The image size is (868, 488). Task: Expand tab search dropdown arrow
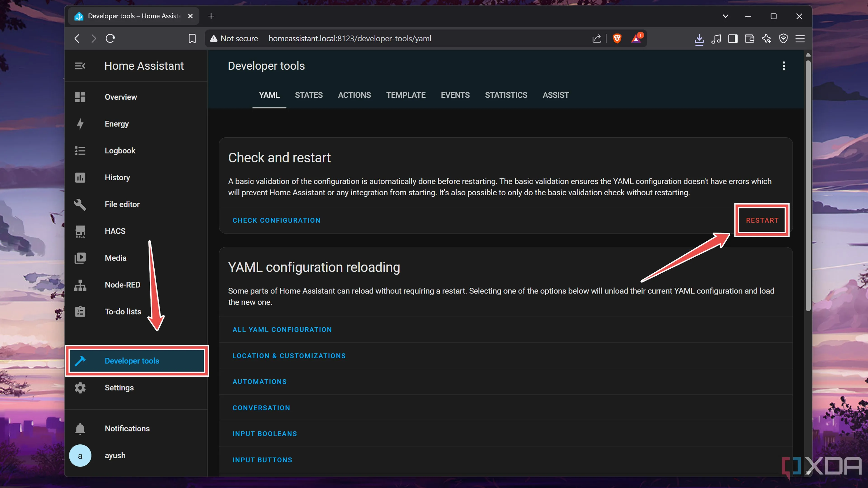pyautogui.click(x=725, y=16)
